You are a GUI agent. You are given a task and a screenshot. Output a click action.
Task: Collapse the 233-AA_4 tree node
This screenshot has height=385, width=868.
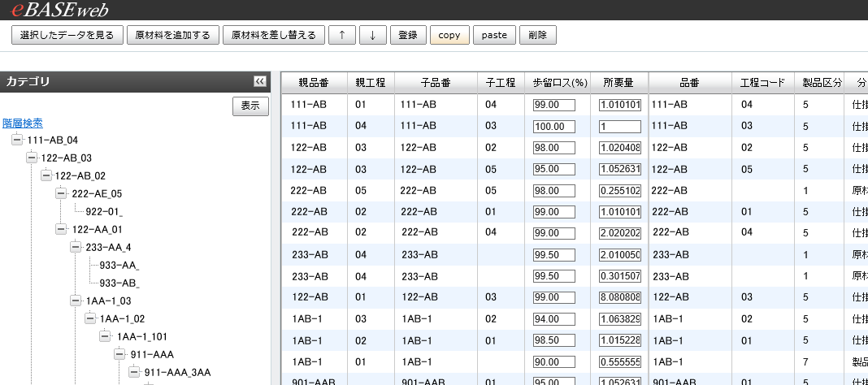coord(76,247)
